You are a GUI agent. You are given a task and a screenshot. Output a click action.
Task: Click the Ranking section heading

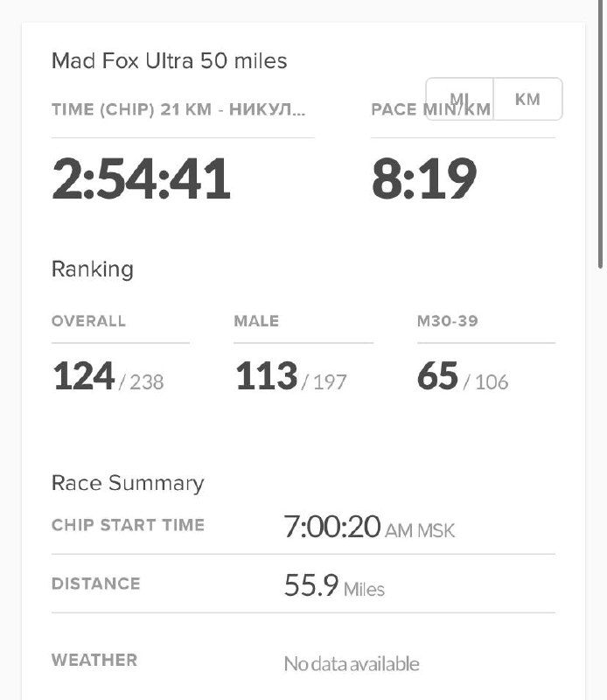point(93,269)
